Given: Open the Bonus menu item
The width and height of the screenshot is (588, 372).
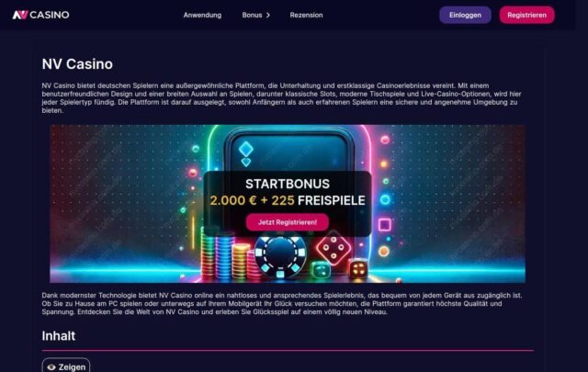Looking at the screenshot, I should (252, 16).
